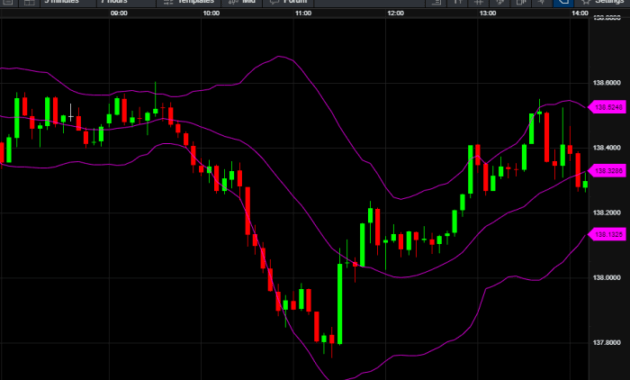Click the 138.2000 price axis label
The height and width of the screenshot is (380, 630).
607,212
